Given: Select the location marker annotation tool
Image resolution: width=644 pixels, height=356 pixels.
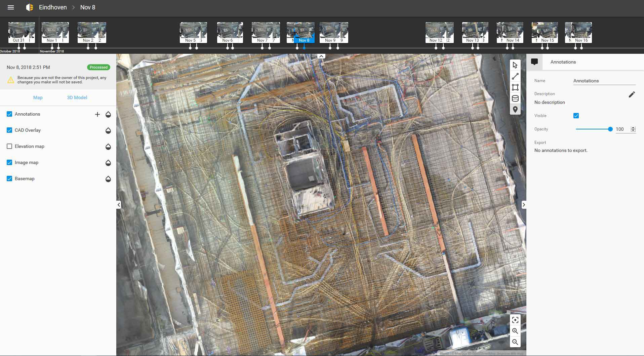Looking at the screenshot, I should [x=515, y=109].
